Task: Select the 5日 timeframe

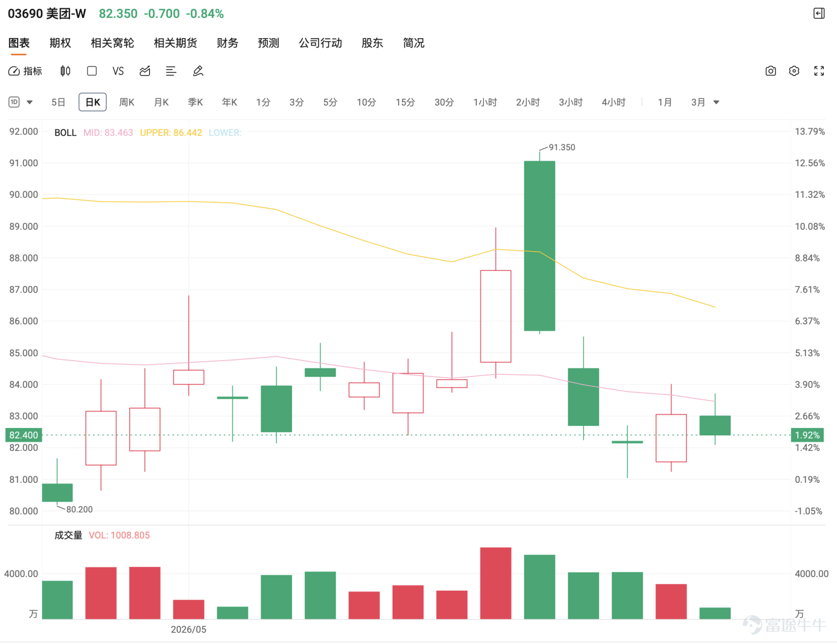Action: point(59,103)
